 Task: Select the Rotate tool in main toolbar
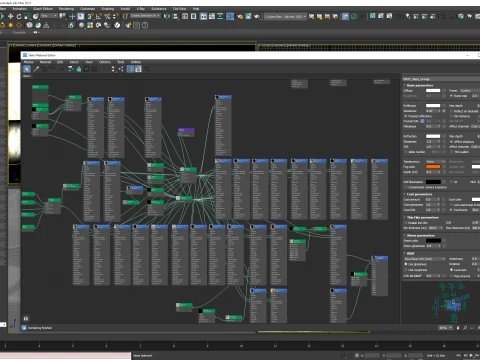pos(19,16)
